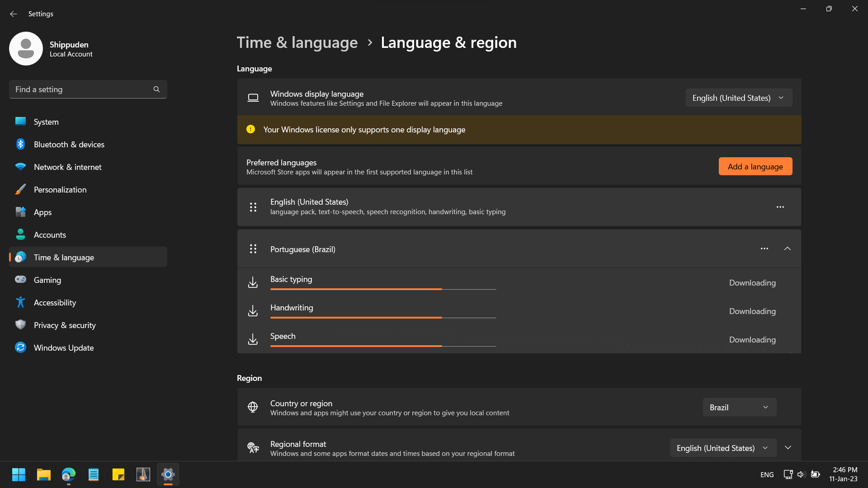Click the Add a language button
This screenshot has width=868, height=488.
[755, 166]
